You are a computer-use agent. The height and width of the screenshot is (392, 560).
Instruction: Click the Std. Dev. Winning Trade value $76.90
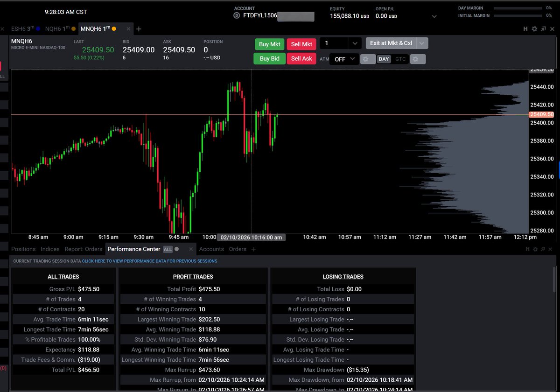207,340
